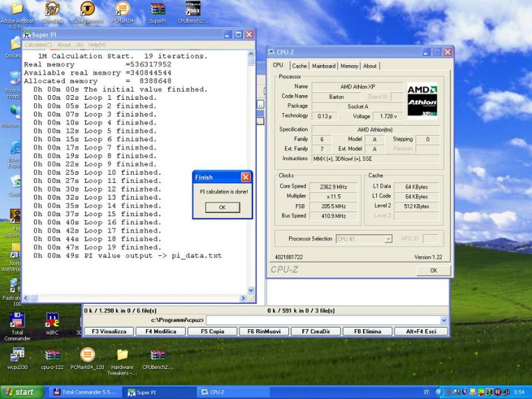Click F7 CreaDir button in Total Commander
Viewport: 532px width, 399px height.
coord(316,331)
